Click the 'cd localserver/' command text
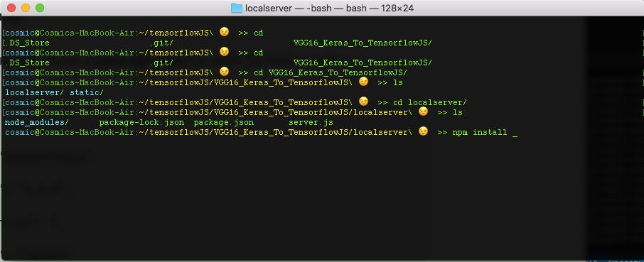The width and height of the screenshot is (644, 262). coord(430,102)
